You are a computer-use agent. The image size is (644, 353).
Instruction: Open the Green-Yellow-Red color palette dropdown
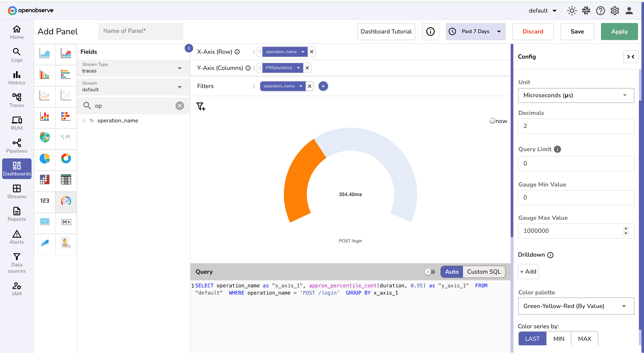coord(575,306)
